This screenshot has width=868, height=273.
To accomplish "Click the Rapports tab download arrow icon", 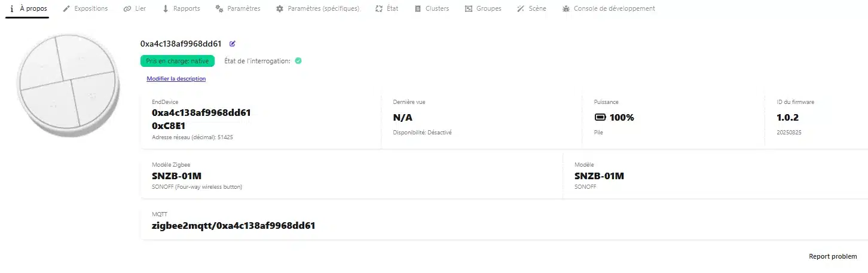I will click(166, 9).
